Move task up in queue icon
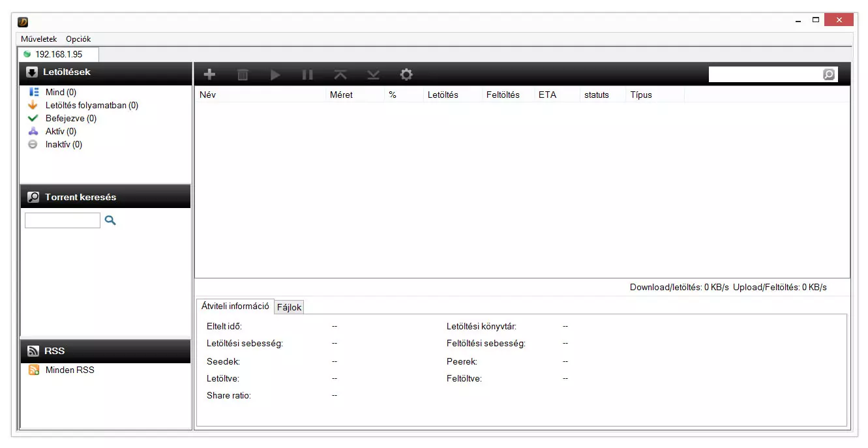Viewport: 868px width, 448px height. tap(340, 75)
